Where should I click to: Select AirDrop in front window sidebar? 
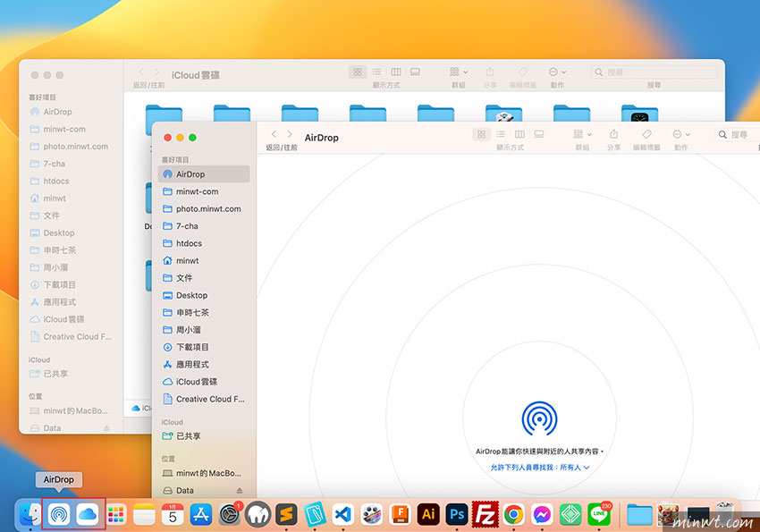[x=204, y=174]
